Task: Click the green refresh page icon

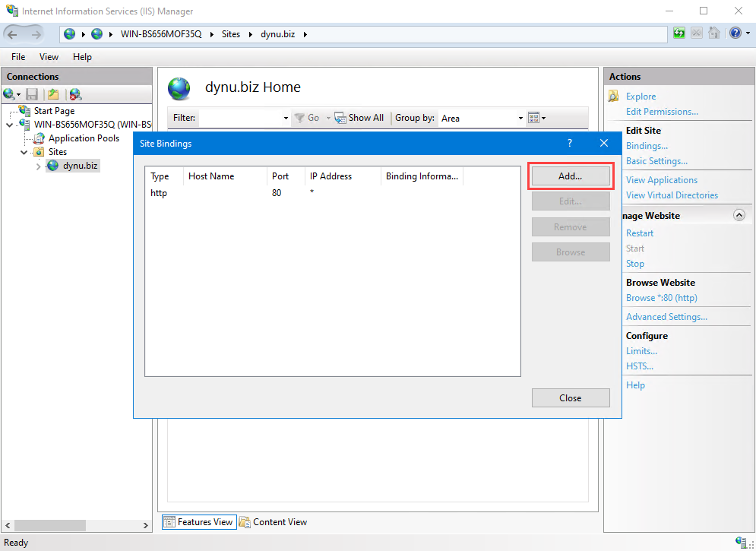Action: click(x=679, y=33)
